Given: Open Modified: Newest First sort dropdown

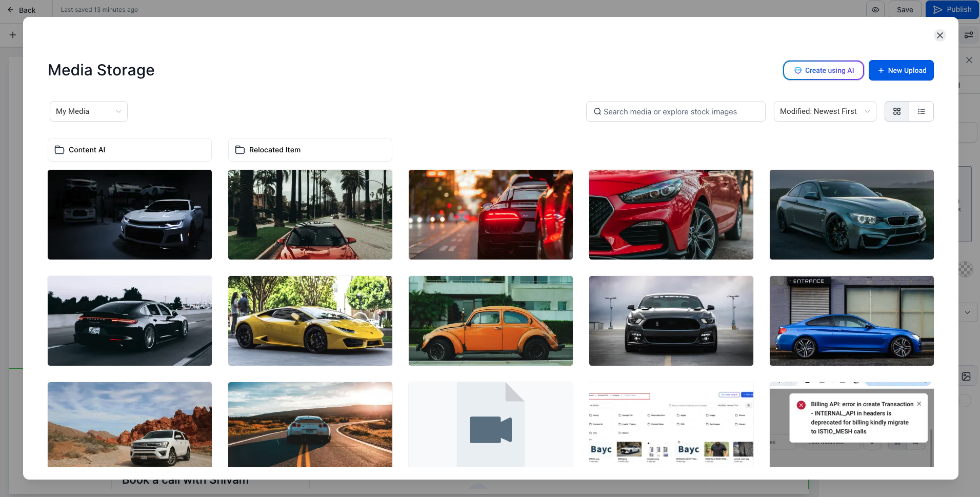Looking at the screenshot, I should pos(825,111).
